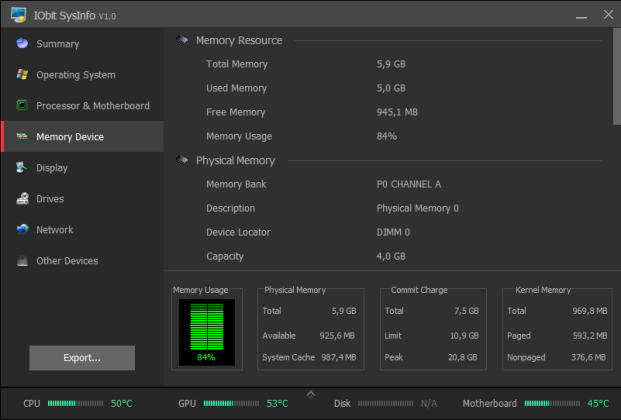Click the Available value 925,6 MB
Viewport: 621px width, 420px height.
click(337, 336)
